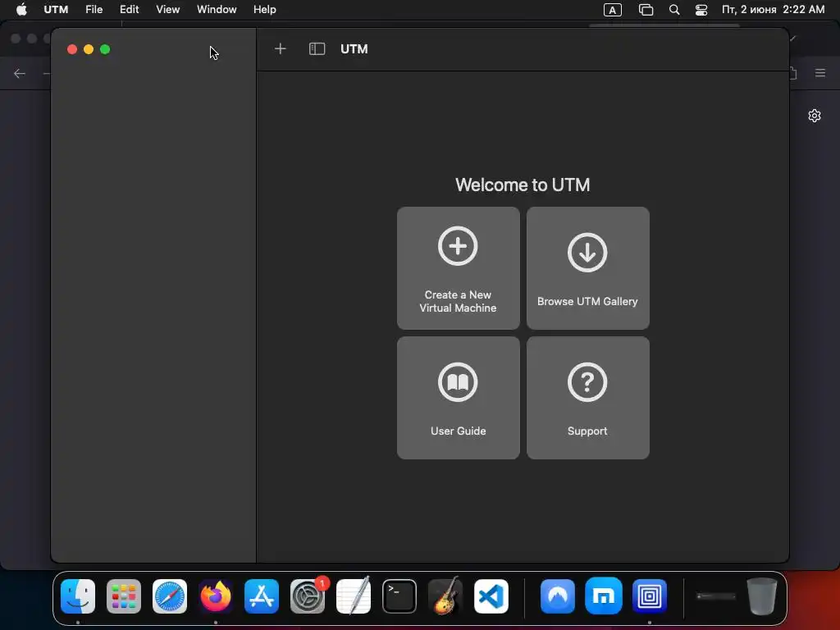840x630 pixels.
Task: Click the input source indicator in menu bar
Action: [x=612, y=10]
